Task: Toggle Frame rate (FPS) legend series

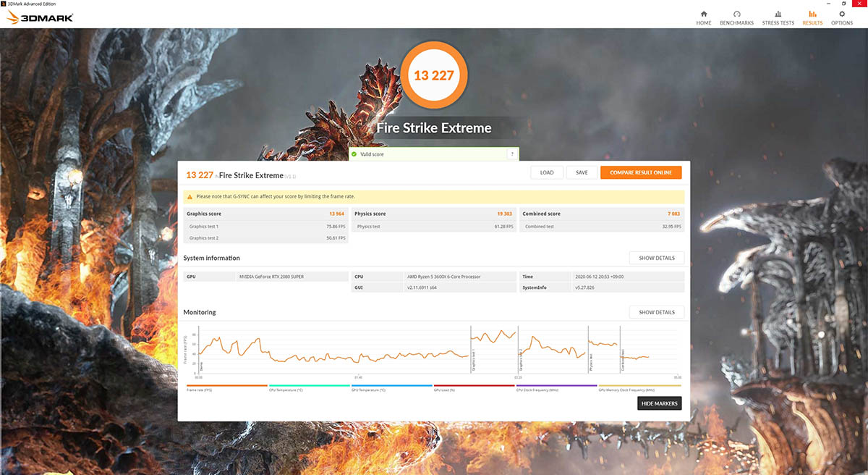Action: [226, 387]
